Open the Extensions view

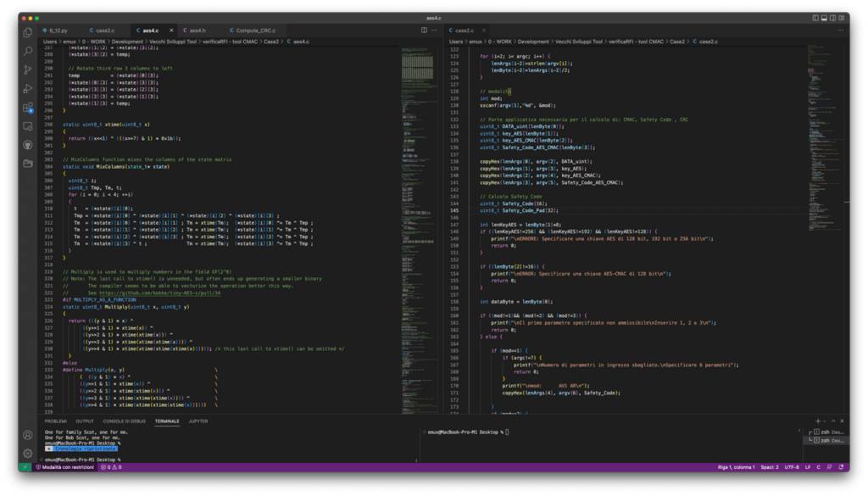click(x=28, y=108)
